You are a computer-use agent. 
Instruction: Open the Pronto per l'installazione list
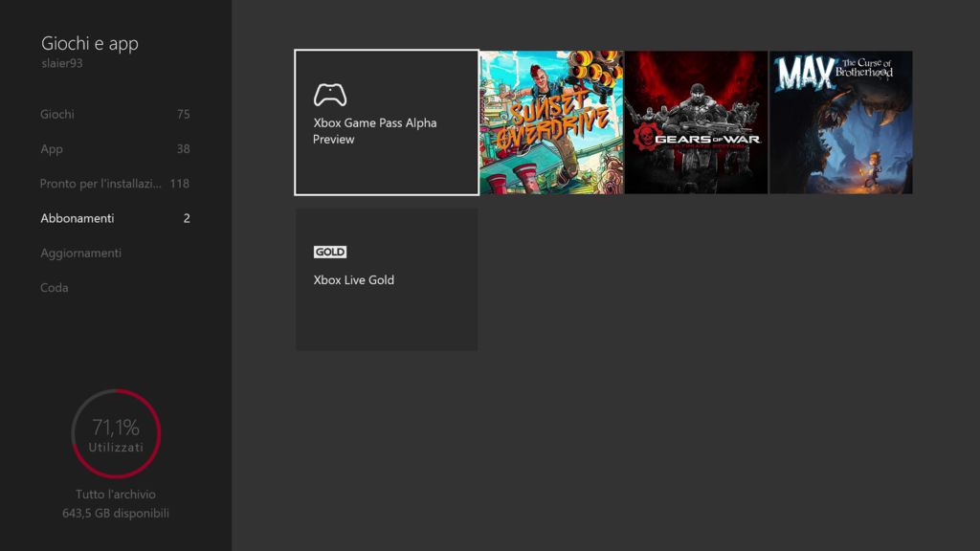pos(100,184)
